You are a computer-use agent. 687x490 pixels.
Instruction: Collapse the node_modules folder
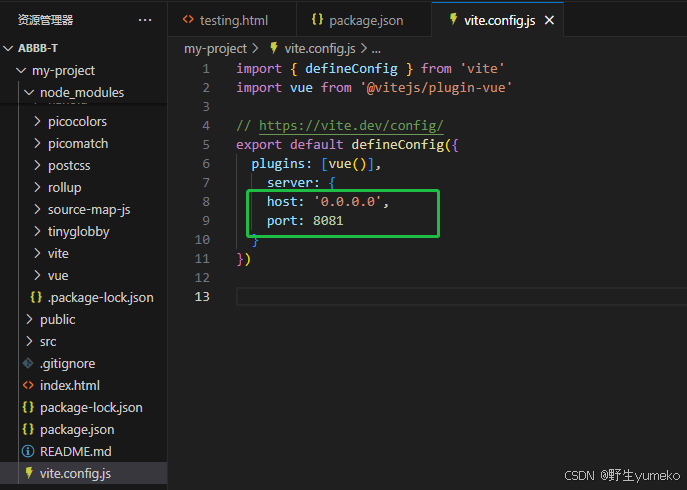pyautogui.click(x=29, y=92)
